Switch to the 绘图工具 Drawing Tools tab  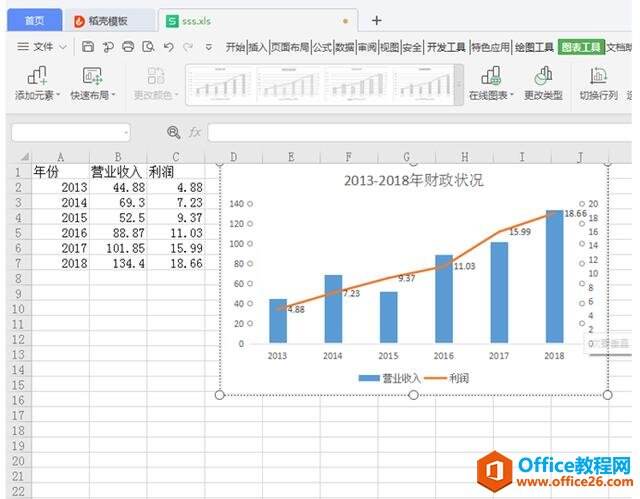(534, 47)
